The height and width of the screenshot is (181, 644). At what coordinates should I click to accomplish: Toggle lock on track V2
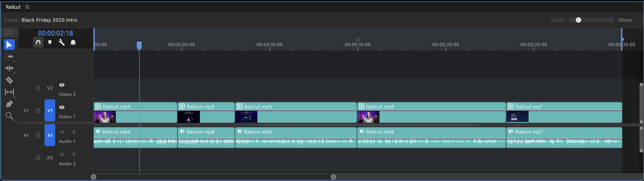[38, 88]
